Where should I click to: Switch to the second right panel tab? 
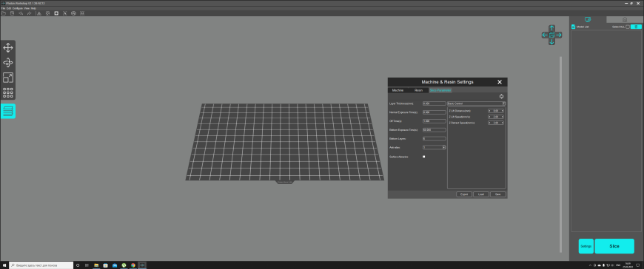(x=625, y=19)
